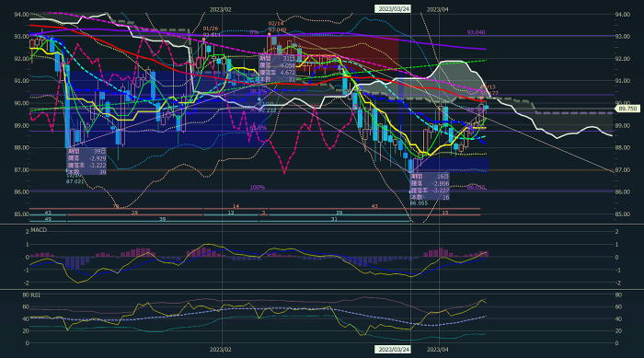Click the 85.00 label on right price axis
Screen dimensions: 644x358
click(x=623, y=214)
